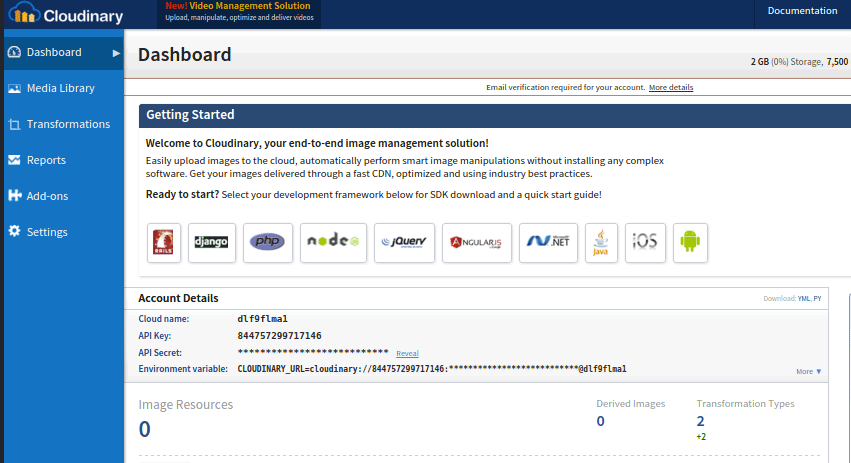The height and width of the screenshot is (463, 851).
Task: Select the .NET framework icon
Action: pyautogui.click(x=548, y=243)
